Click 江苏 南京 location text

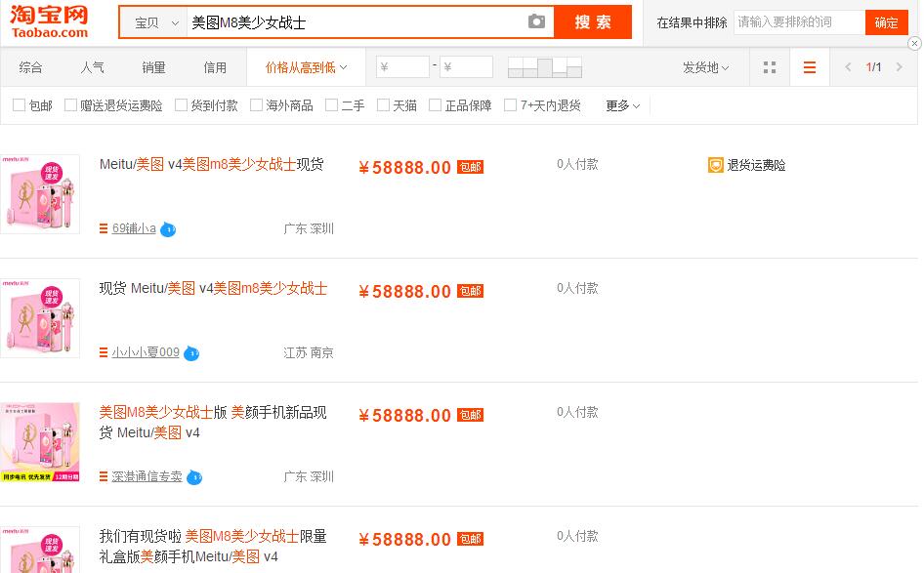coord(309,352)
